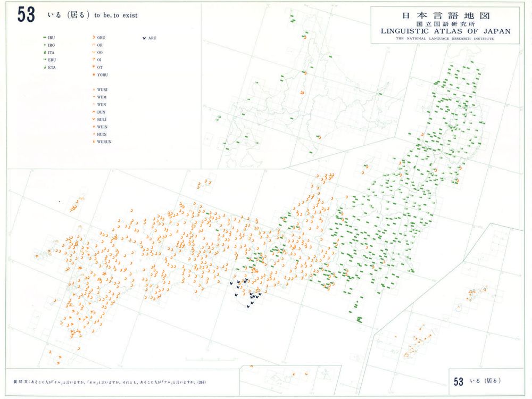Click the WURUN legend symbol
The width and height of the screenshot is (532, 399).
[x=94, y=142]
